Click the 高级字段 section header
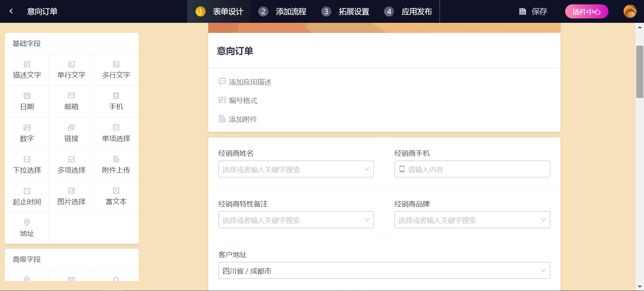The width and height of the screenshot is (644, 291). (26, 259)
